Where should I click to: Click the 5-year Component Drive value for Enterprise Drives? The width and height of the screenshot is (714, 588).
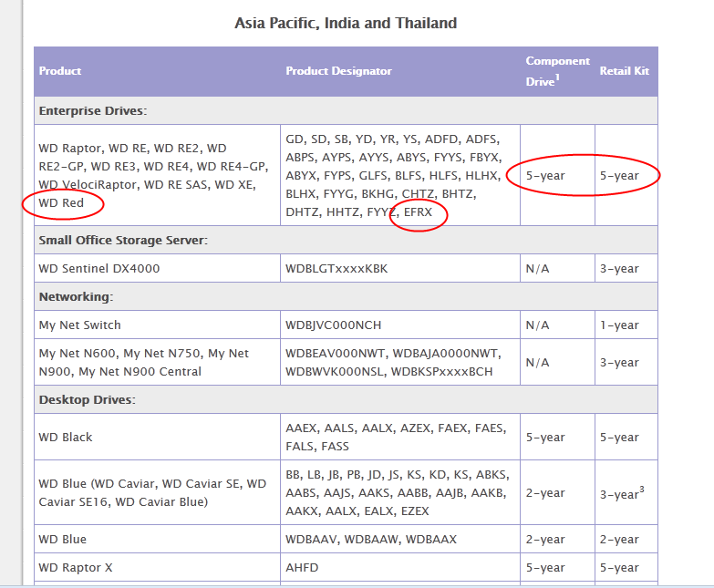545,176
